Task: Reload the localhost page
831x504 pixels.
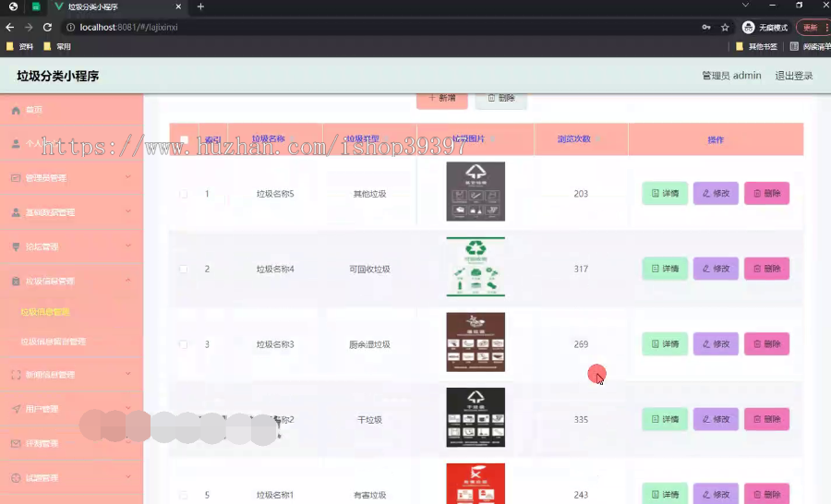Action: [x=47, y=27]
